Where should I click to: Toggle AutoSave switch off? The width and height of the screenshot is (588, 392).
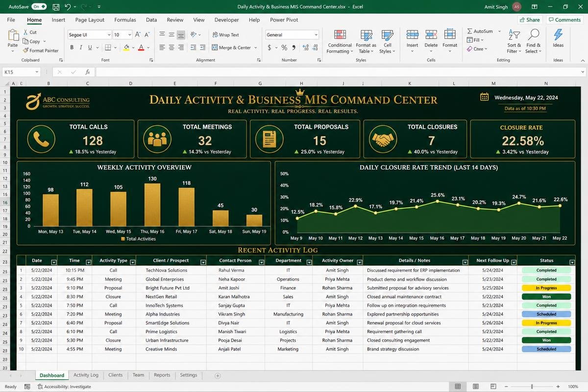tap(39, 7)
